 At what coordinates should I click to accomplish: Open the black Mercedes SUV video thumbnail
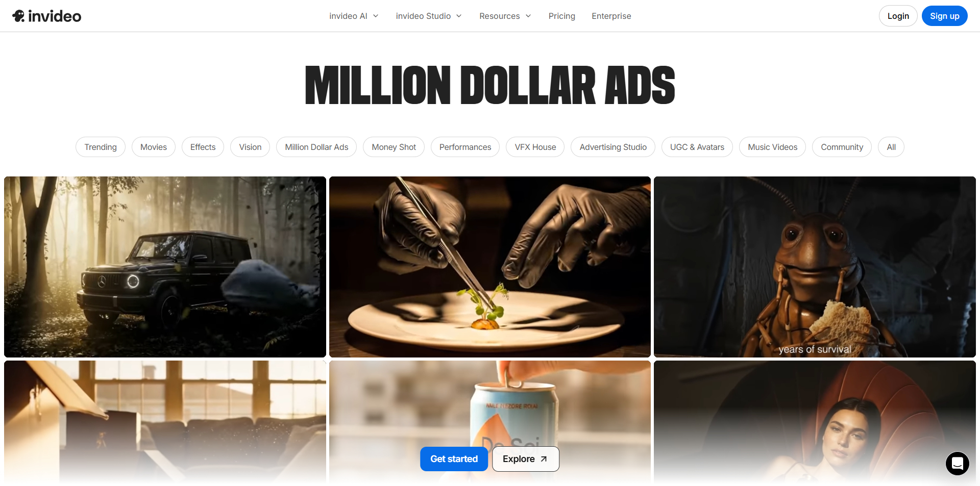(165, 267)
